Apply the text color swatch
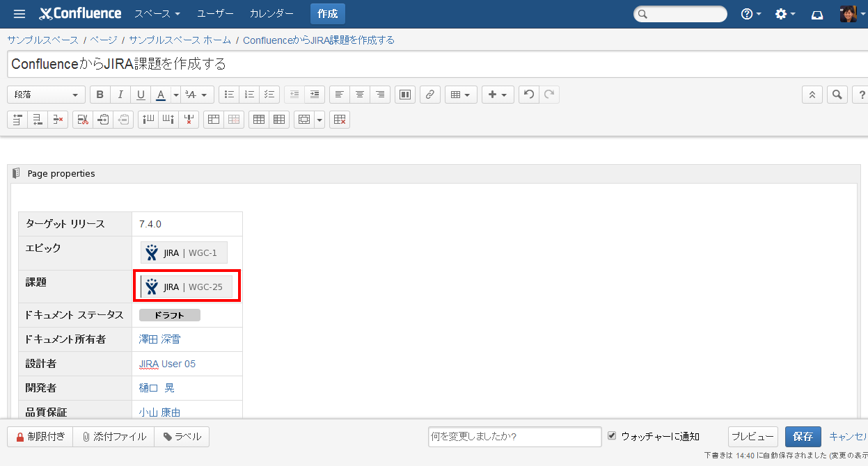 click(161, 95)
